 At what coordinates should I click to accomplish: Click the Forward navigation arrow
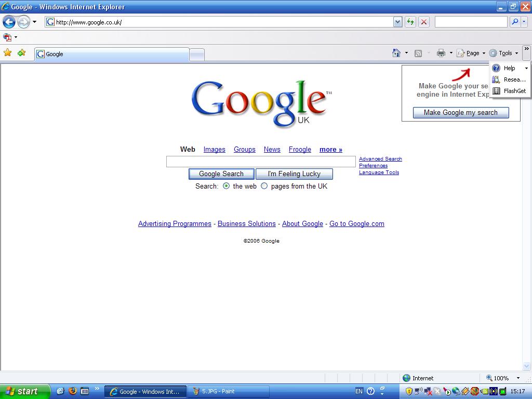coord(23,22)
